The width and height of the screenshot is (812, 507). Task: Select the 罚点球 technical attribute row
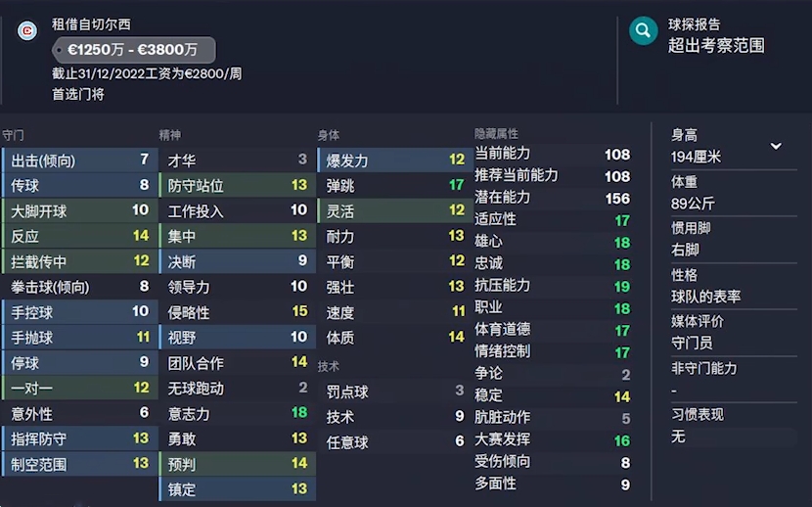click(x=395, y=392)
